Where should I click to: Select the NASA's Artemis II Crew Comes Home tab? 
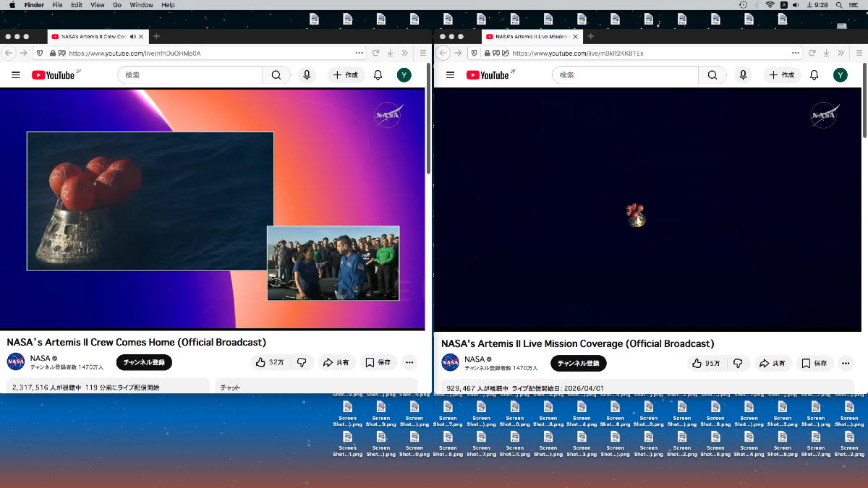tap(98, 36)
